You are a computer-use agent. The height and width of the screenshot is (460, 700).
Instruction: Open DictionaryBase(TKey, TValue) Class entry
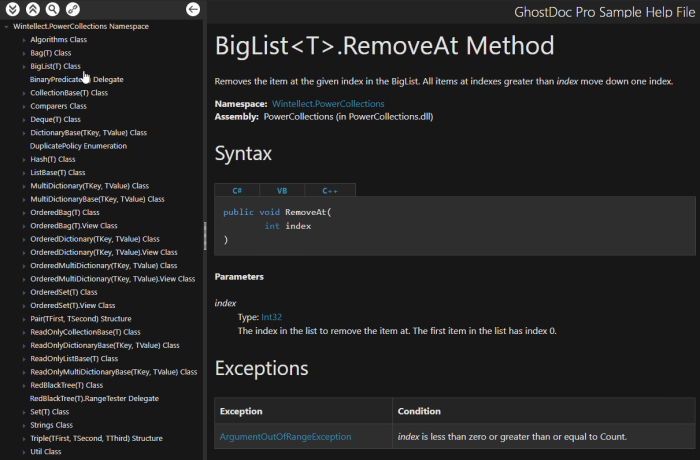88,133
